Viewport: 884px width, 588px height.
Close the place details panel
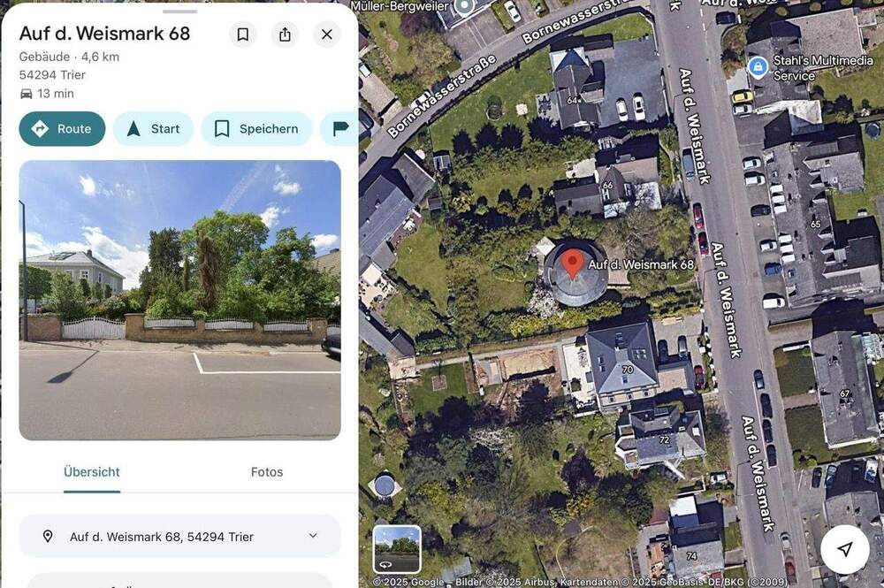[327, 34]
